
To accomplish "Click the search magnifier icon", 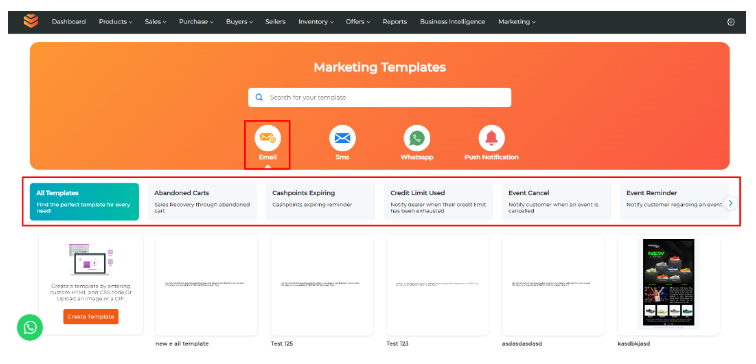I will (x=259, y=97).
